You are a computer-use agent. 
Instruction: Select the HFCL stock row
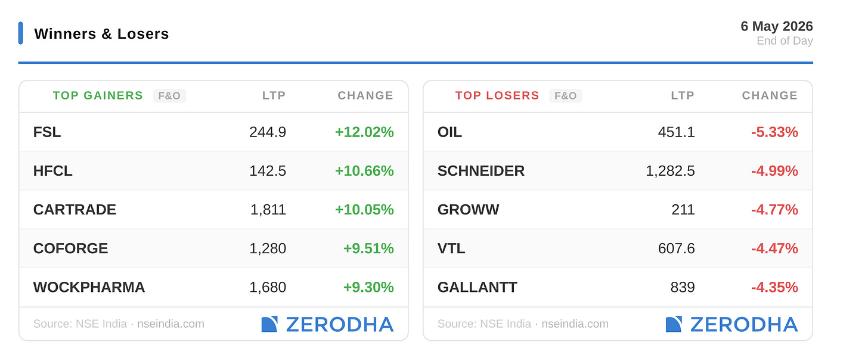(x=213, y=171)
